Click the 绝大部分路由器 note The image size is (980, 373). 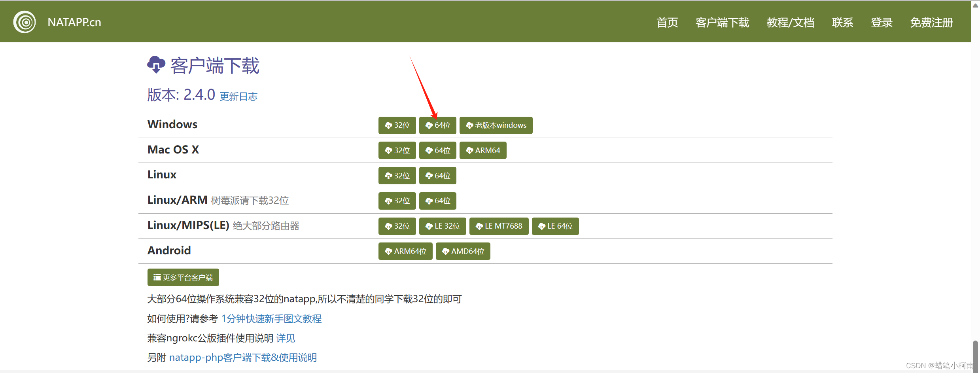click(266, 226)
